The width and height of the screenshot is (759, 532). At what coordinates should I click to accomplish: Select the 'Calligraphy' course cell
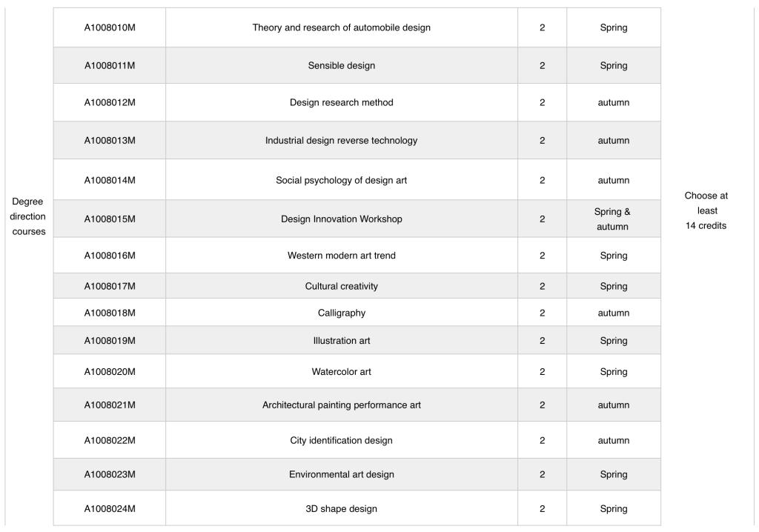(341, 313)
